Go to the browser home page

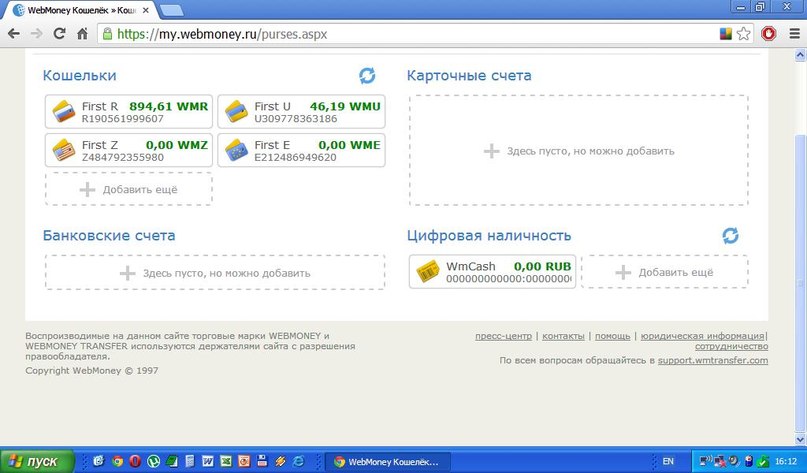point(83,33)
